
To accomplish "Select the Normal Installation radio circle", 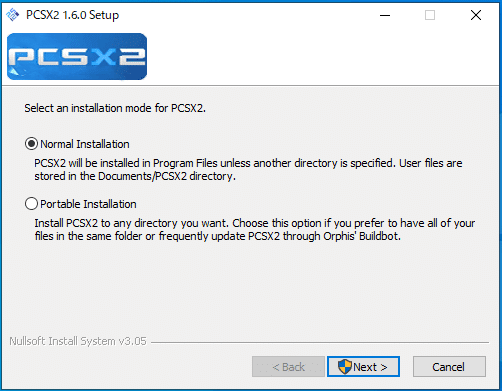I will pyautogui.click(x=31, y=144).
